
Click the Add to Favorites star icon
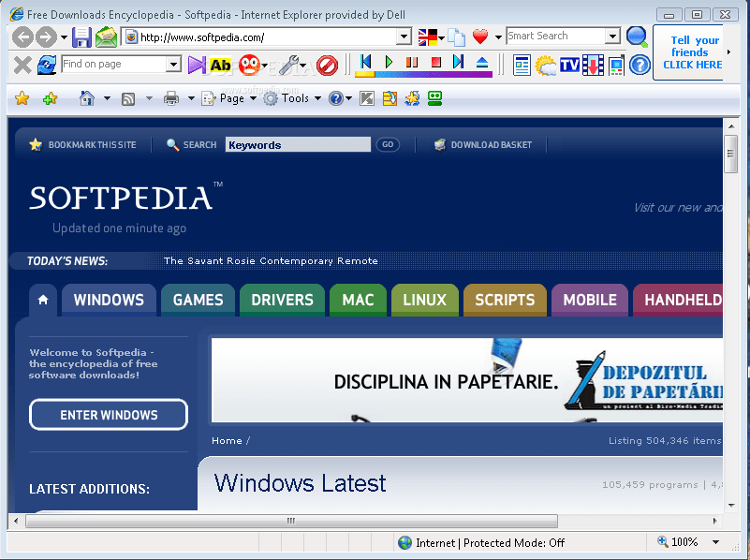(x=50, y=98)
